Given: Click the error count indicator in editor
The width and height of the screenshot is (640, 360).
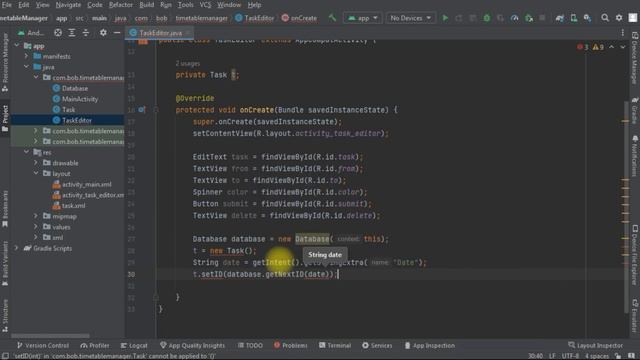Looking at the screenshot, I should [x=583, y=47].
